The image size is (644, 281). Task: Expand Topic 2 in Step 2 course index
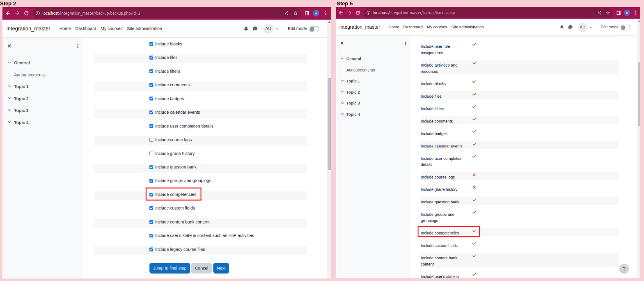pyautogui.click(x=9, y=99)
